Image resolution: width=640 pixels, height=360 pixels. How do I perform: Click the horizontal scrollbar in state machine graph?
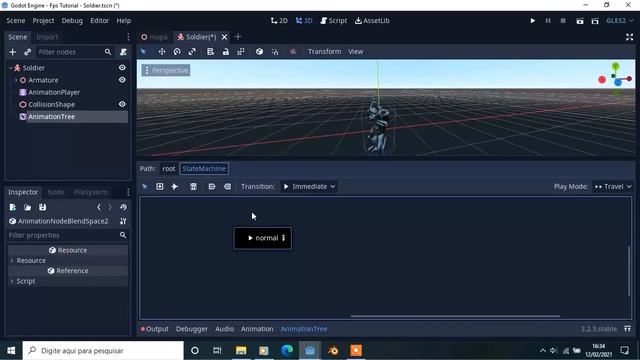(455, 316)
